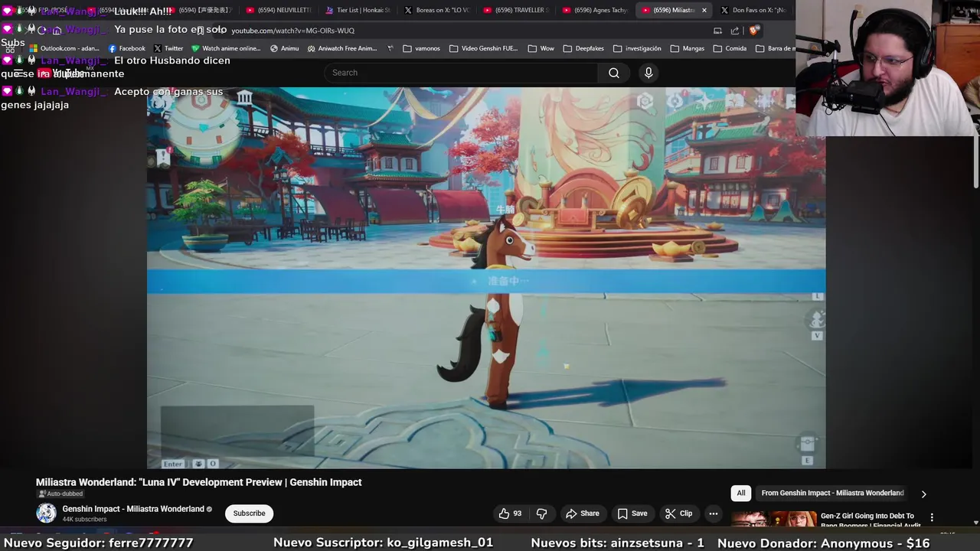This screenshot has width=980, height=551.
Task: Switch to the NEUVILLETTE YouTube tab
Action: tap(279, 10)
